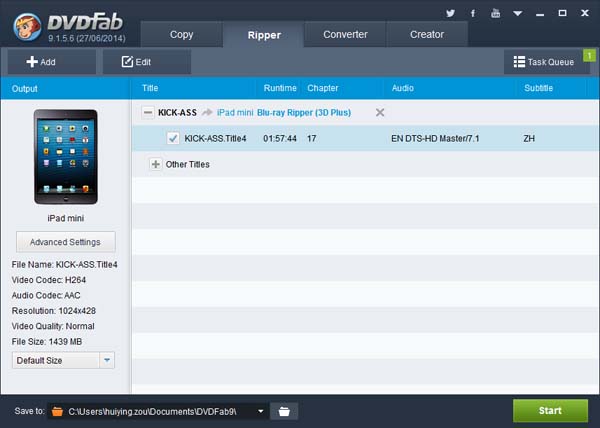Viewport: 600px width, 428px height.
Task: Click the Audio Codec: AAC text
Action: (x=46, y=296)
